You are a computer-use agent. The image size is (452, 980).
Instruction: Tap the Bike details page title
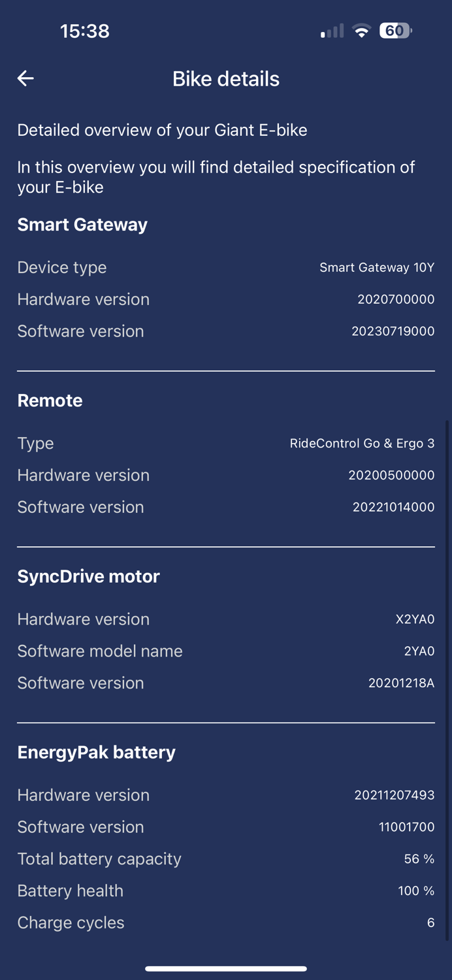point(226,78)
